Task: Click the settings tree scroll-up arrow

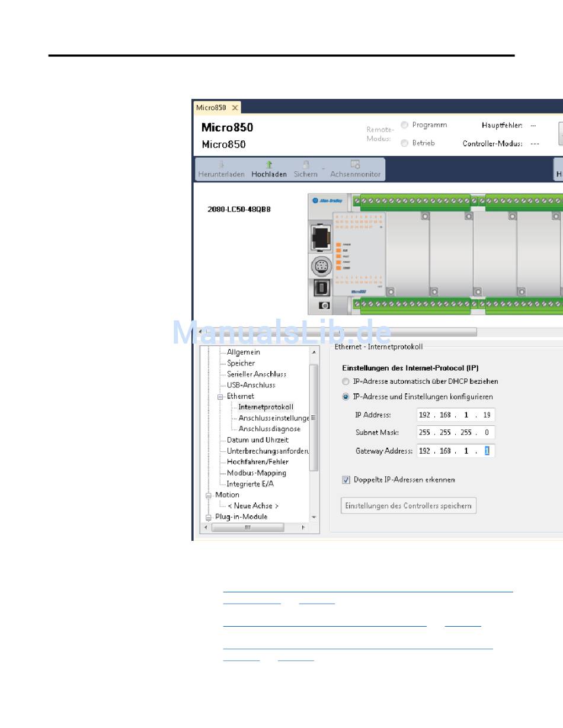Action: click(314, 352)
